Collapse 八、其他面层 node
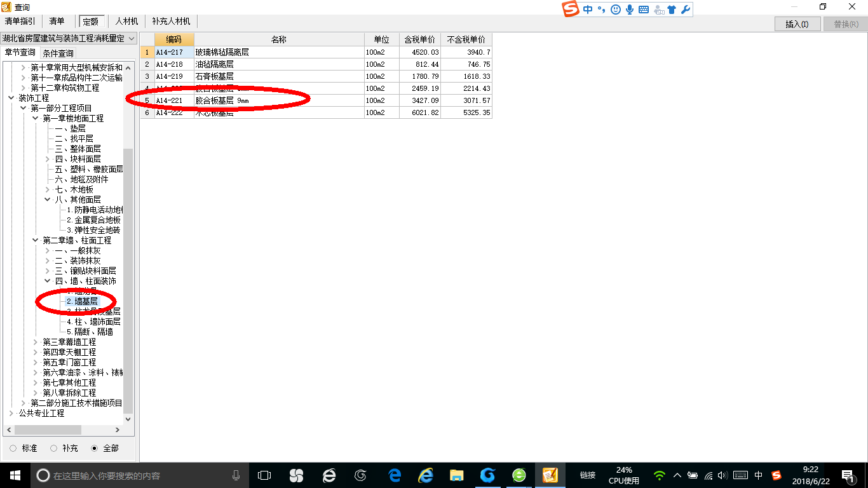Screen dimensions: 868x488 pyautogui.click(x=48, y=200)
